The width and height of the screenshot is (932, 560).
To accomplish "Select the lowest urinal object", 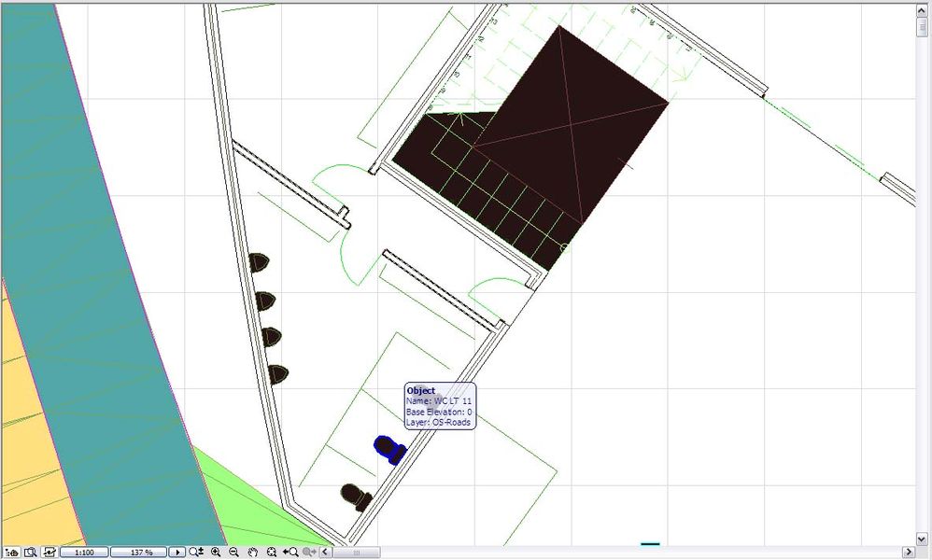I will [x=277, y=374].
